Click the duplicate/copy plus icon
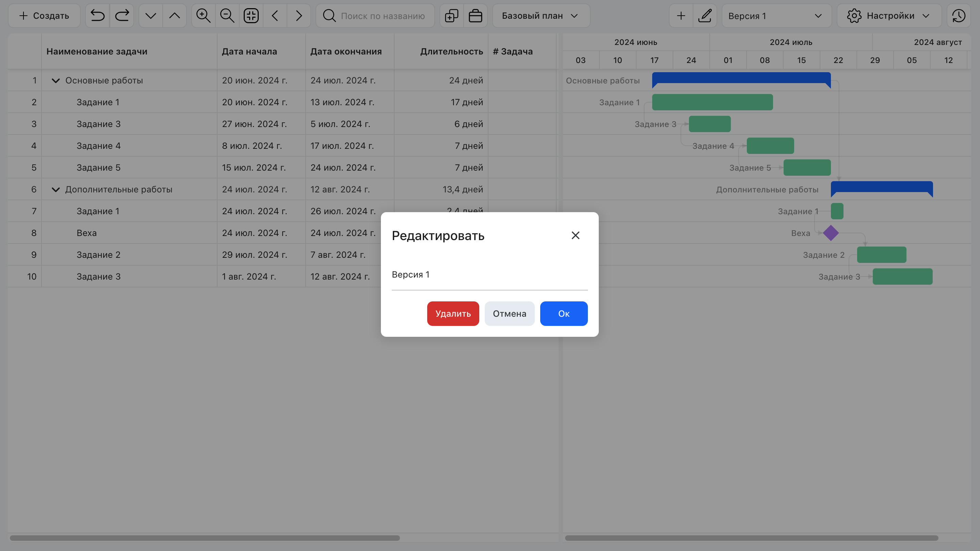The height and width of the screenshot is (551, 980). pos(452,16)
